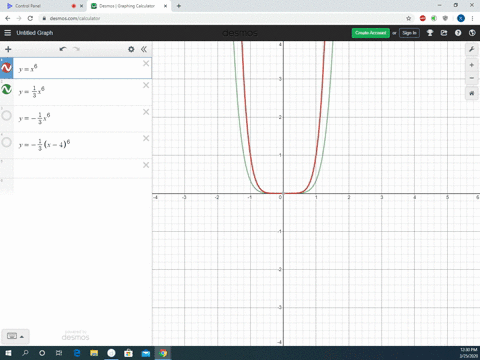Open Task View on the taskbar
The height and width of the screenshot is (360, 480).
[x=59, y=353]
